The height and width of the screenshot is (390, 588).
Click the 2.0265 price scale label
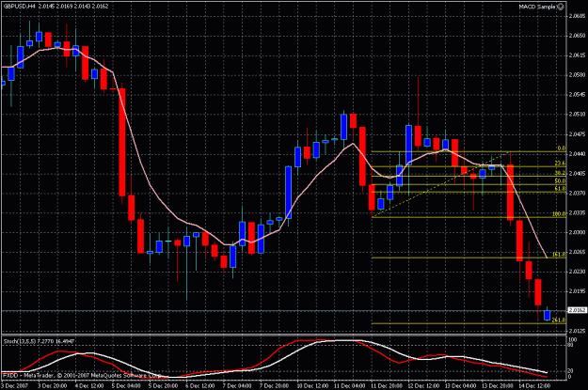tap(577, 252)
